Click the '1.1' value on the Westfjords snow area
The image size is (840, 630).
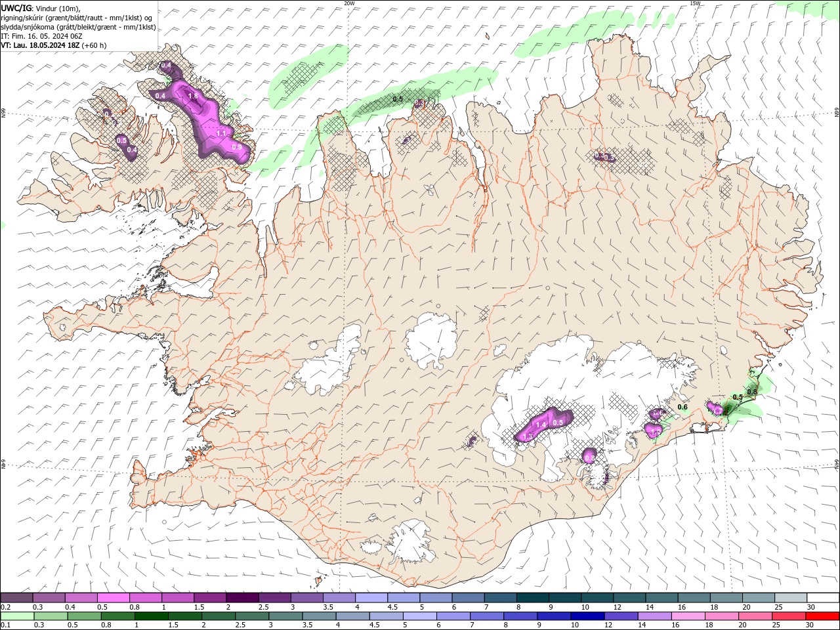221,133
